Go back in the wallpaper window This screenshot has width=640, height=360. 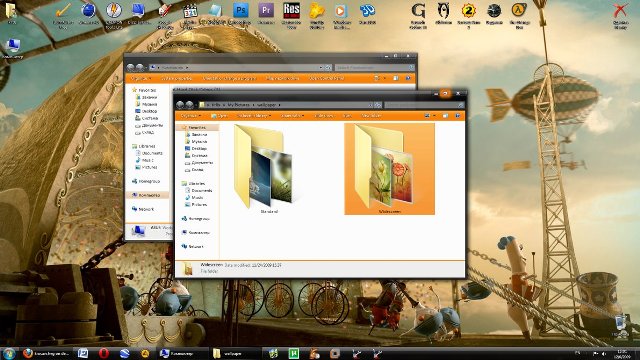point(180,105)
